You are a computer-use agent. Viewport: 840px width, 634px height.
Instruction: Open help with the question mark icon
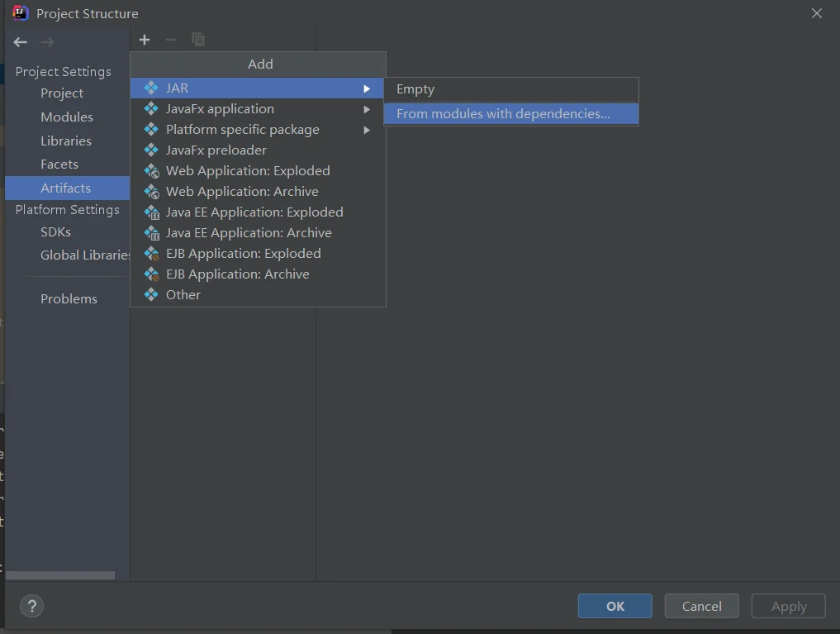point(31,606)
